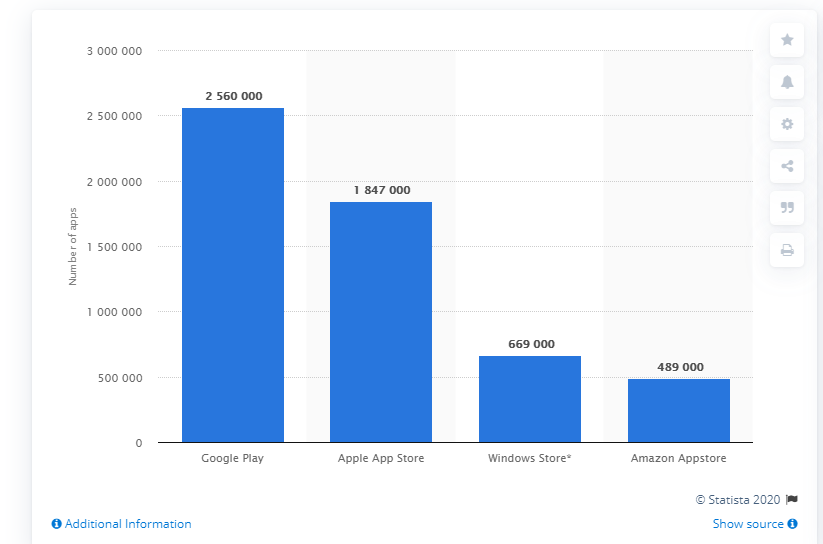823x544 pixels.
Task: Open chart settings gear icon
Action: click(787, 124)
